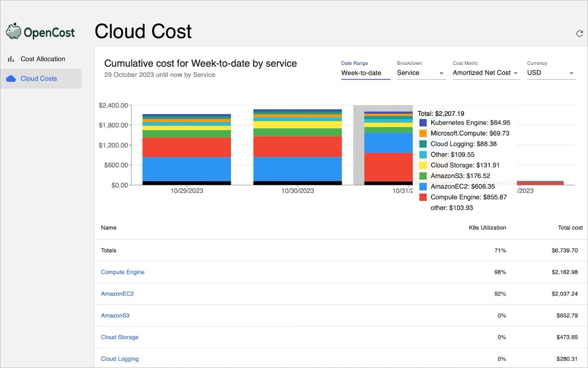This screenshot has width=588, height=368.
Task: Click the red segment of 10/29/2023 bar
Action: tap(186, 147)
